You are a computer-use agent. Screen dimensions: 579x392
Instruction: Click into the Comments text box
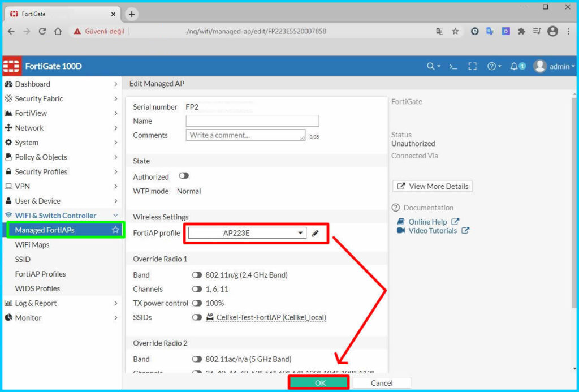point(245,135)
